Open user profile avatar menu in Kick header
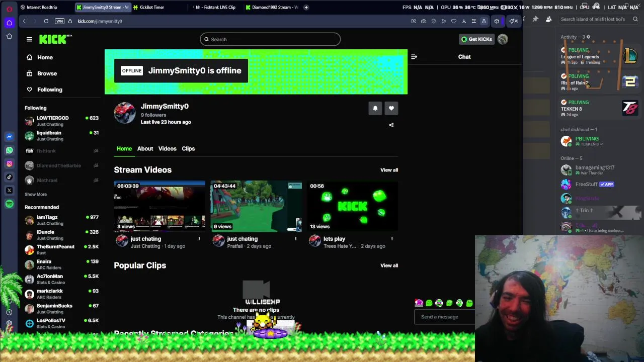Viewport: 644px width, 362px height. pos(503,39)
